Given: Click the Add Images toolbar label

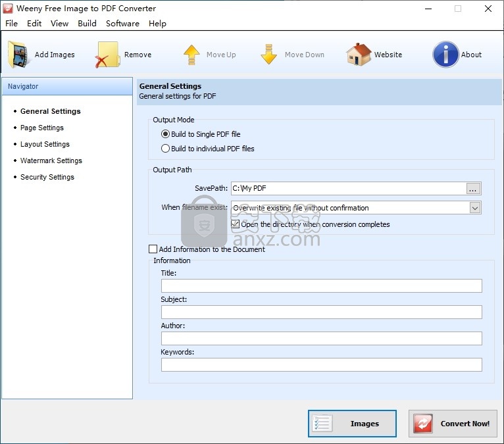Looking at the screenshot, I should click(x=55, y=55).
